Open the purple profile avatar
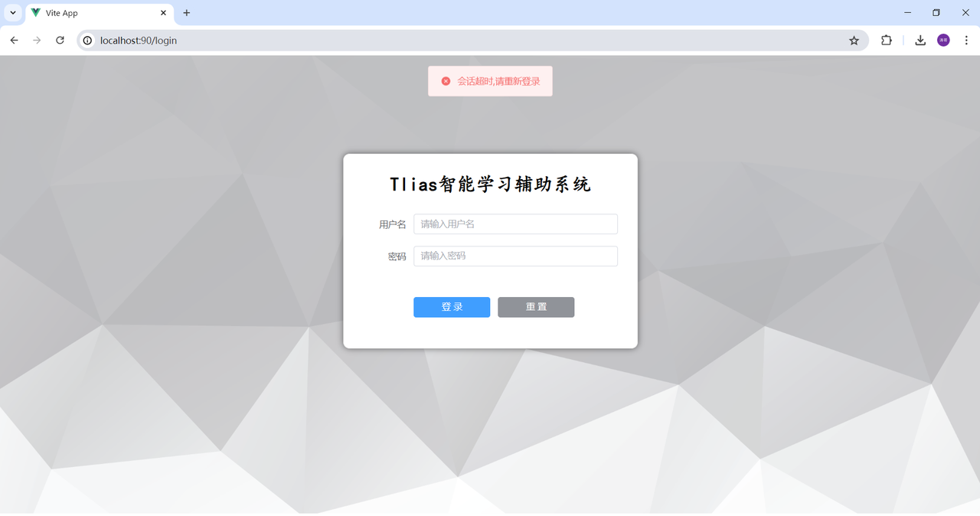Viewport: 980px width, 516px height. (x=943, y=41)
